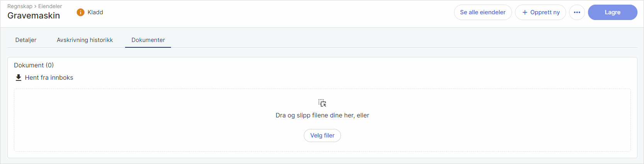644x164 pixels.
Task: Switch to the Detaljer tab
Action: coord(26,40)
